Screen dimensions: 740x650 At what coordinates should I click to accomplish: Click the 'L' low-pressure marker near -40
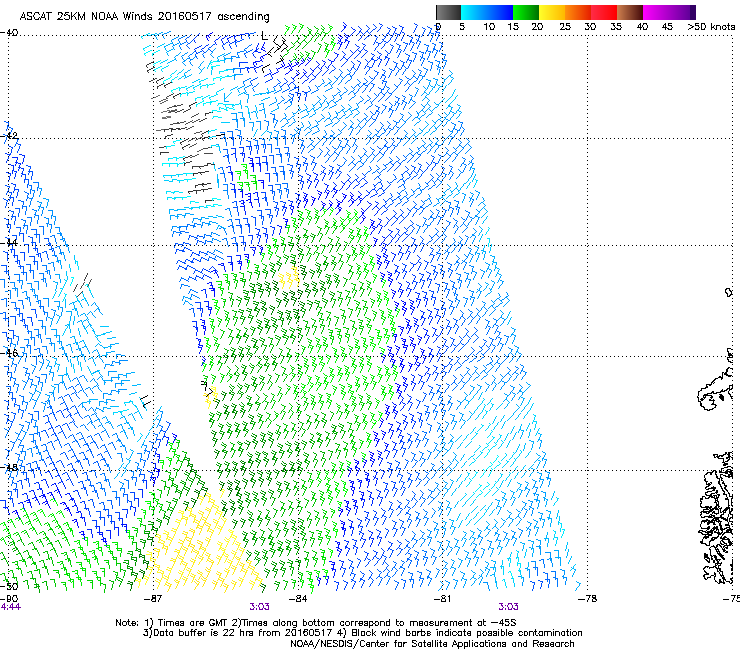pyautogui.click(x=264, y=36)
